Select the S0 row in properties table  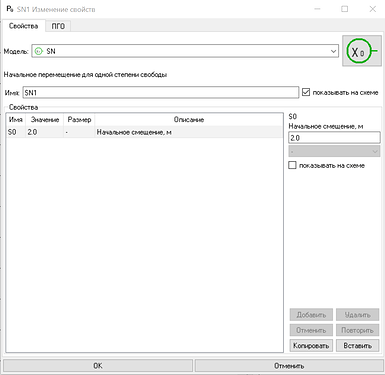pyautogui.click(x=144, y=132)
